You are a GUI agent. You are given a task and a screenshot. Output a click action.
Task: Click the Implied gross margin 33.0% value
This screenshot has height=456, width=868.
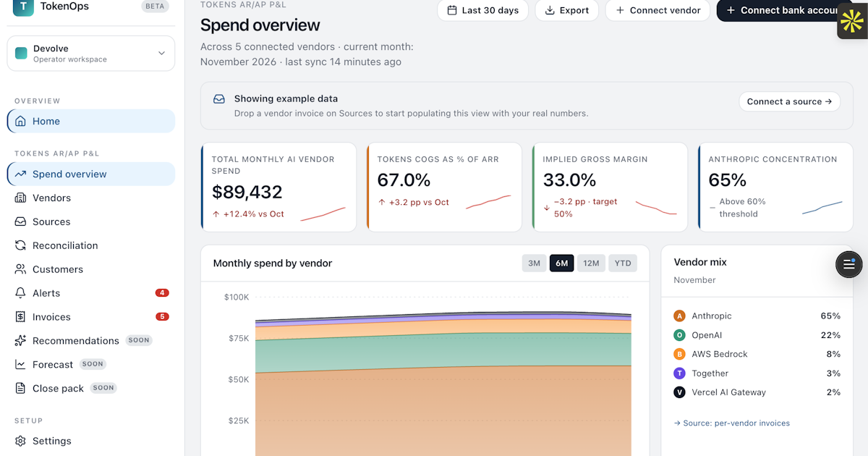(569, 180)
